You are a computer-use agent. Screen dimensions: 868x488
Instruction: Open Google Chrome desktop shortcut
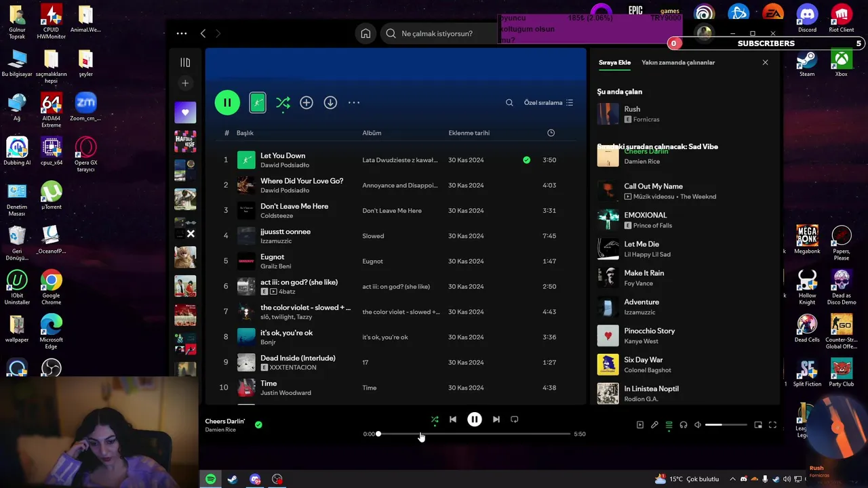(x=51, y=287)
